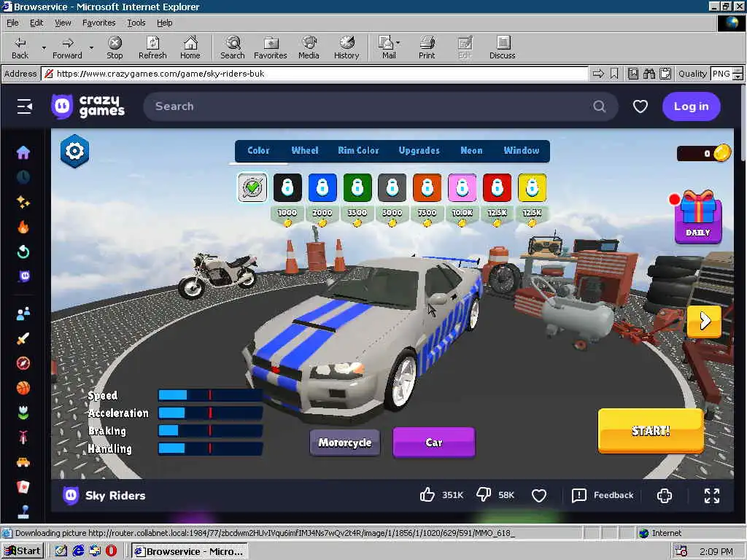The width and height of the screenshot is (747, 560).
Task: Click the puzzle piece icon in the game bar
Action: click(x=664, y=495)
